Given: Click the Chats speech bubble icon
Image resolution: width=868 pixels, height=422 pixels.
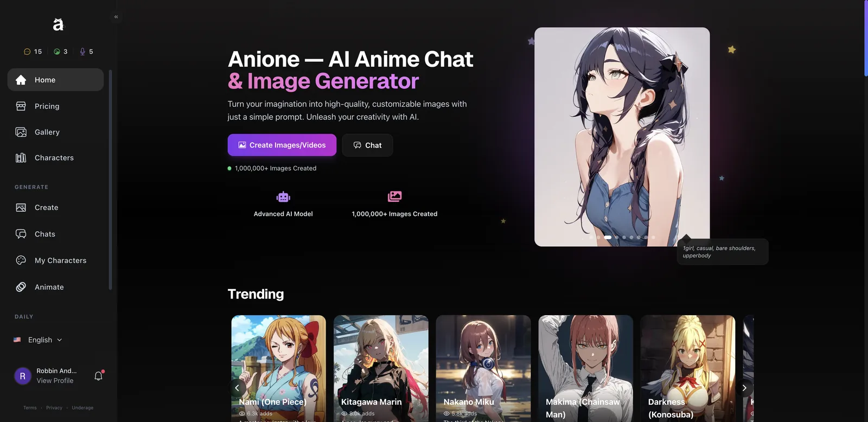Looking at the screenshot, I should click(21, 234).
